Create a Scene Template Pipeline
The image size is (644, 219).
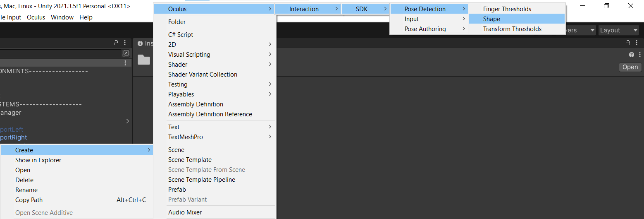pyautogui.click(x=214, y=180)
